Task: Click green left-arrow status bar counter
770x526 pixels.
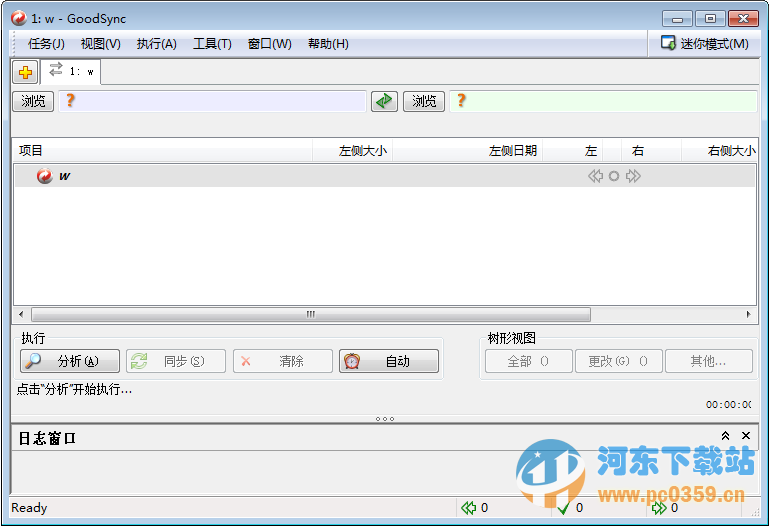Action: coord(474,508)
